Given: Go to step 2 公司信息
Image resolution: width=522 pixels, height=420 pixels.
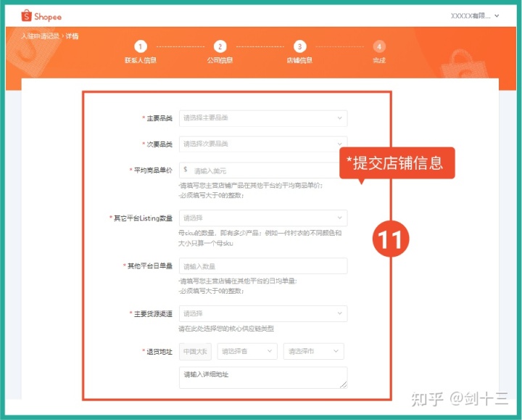Looking at the screenshot, I should 220,52.
